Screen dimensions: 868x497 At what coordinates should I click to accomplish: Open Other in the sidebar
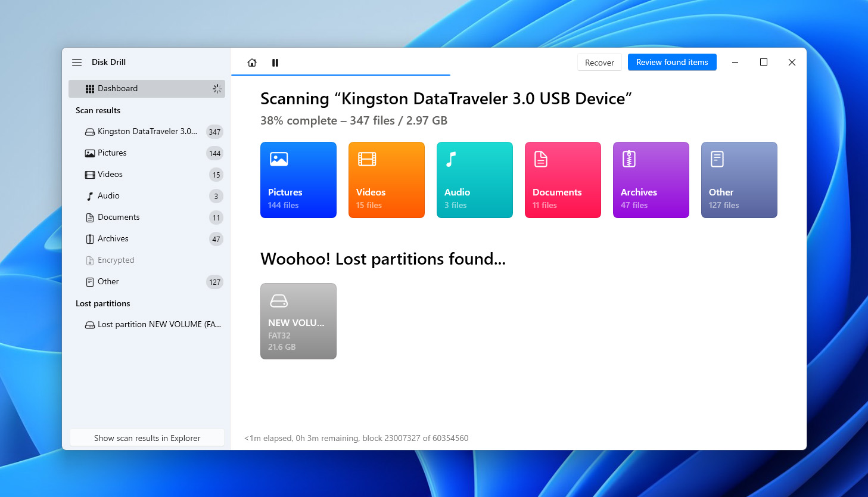(x=147, y=282)
